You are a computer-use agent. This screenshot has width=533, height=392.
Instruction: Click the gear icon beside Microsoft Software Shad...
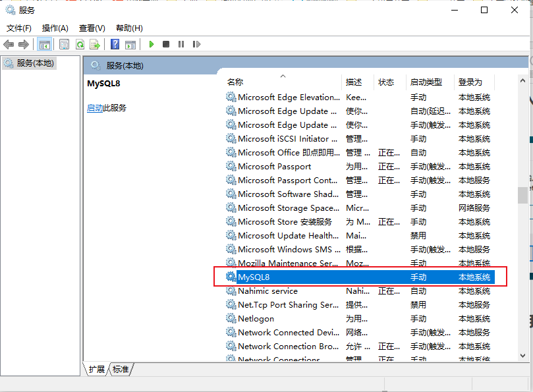coord(231,194)
